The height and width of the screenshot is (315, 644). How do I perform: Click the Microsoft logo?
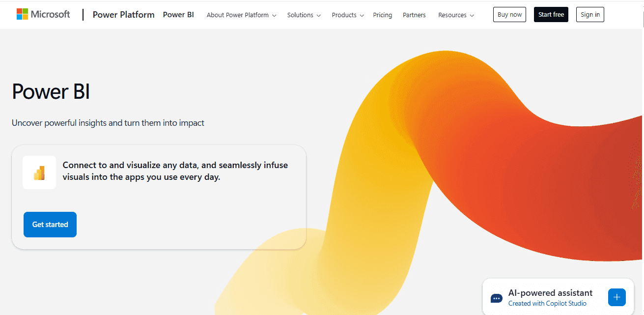pos(43,14)
